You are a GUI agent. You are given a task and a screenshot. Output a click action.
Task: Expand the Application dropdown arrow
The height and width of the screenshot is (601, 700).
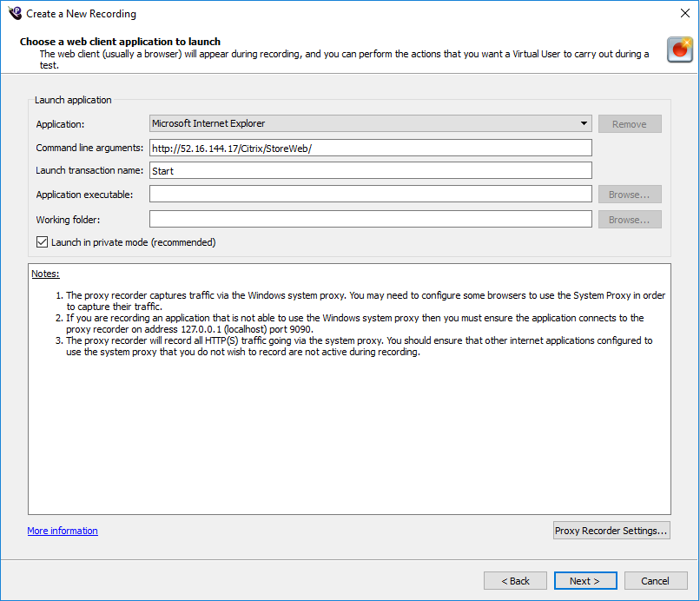coord(584,124)
